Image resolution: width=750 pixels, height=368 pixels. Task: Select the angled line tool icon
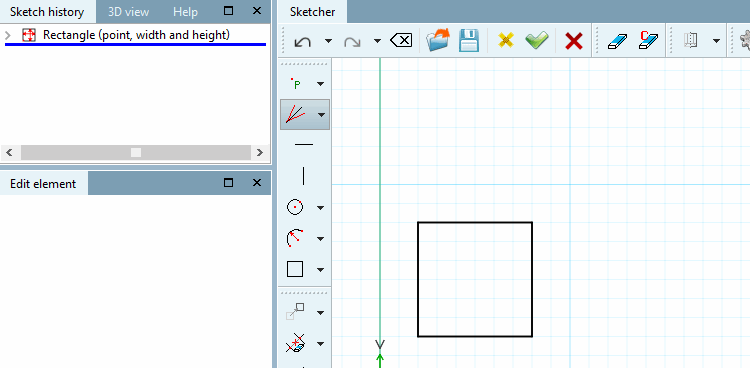[x=295, y=114]
